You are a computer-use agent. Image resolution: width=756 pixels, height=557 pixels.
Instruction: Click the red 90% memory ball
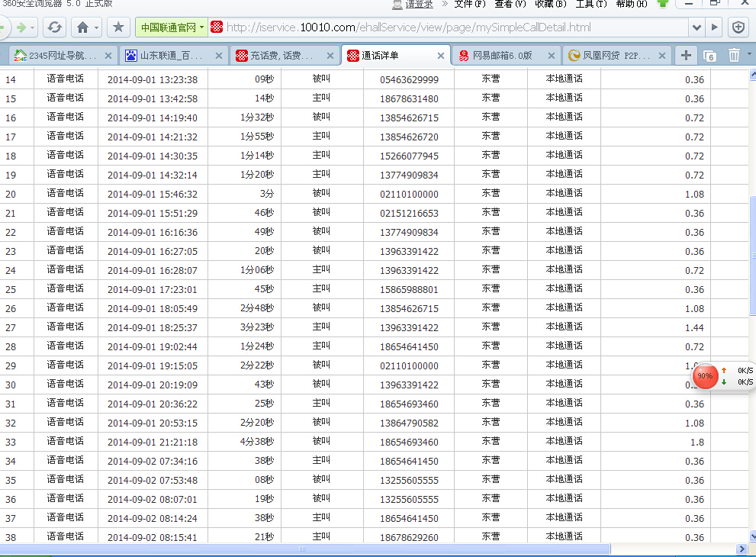tap(705, 376)
